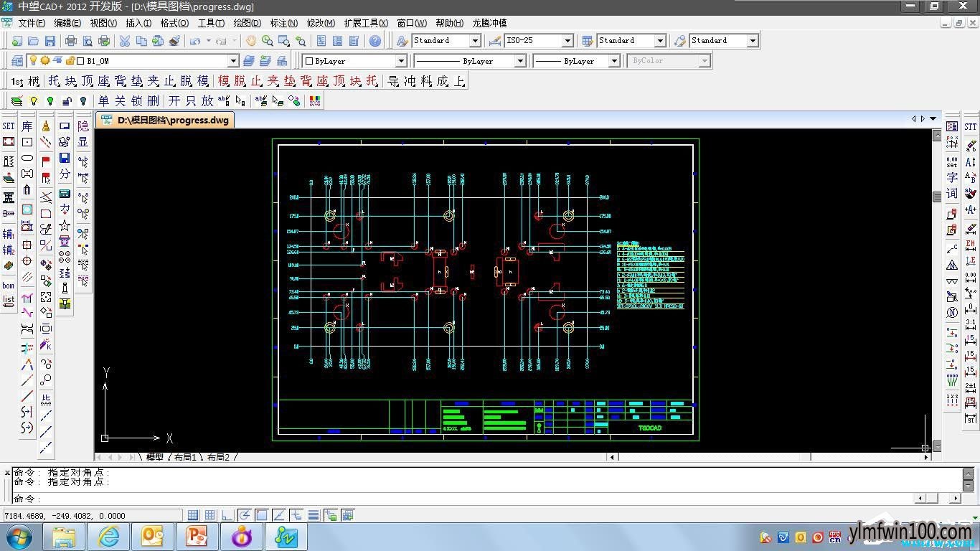Screen dimensions: 980x551
Task: Toggle ortho mode in status bar
Action: [227, 515]
